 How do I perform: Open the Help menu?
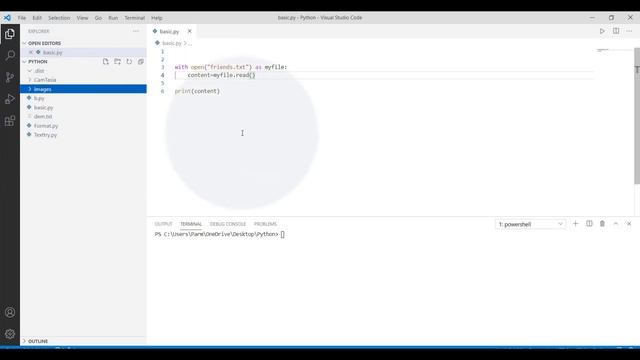(157, 18)
